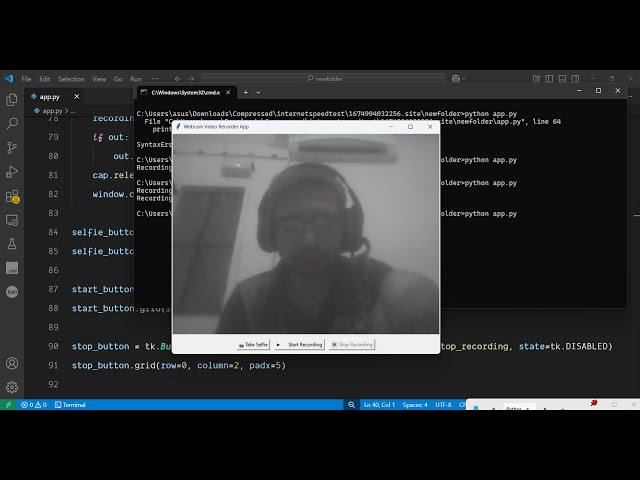Open the Run and Debug icon
The image size is (640, 480).
pos(12,171)
